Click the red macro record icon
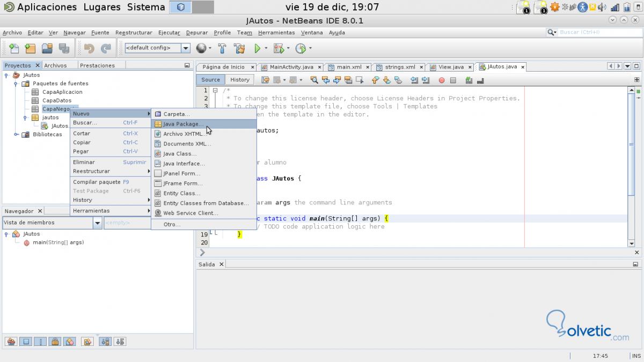Screen dimensions: 644x362 tap(442, 80)
